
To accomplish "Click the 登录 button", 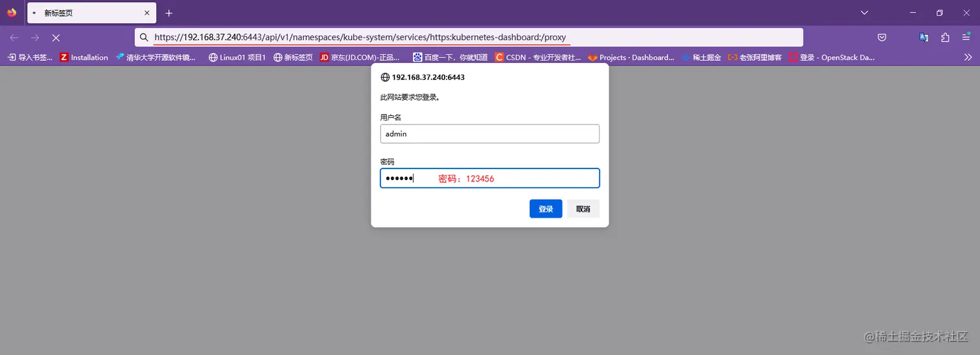I will pos(546,209).
